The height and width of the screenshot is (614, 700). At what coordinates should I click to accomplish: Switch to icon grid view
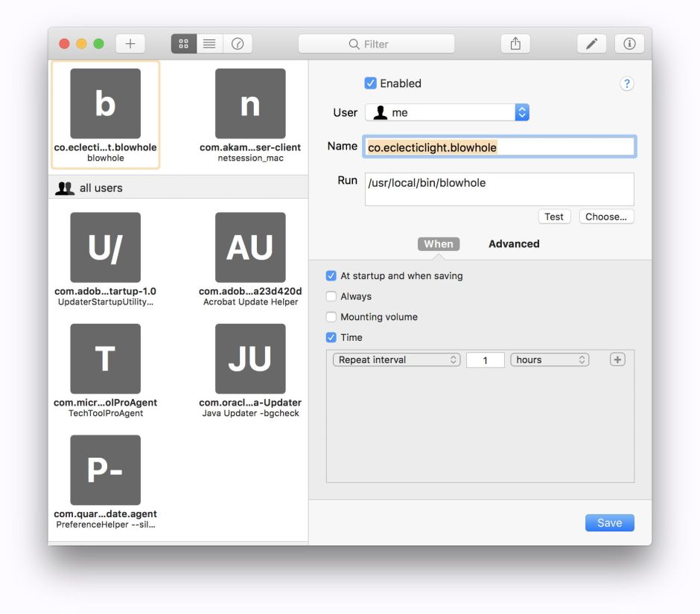coord(184,44)
